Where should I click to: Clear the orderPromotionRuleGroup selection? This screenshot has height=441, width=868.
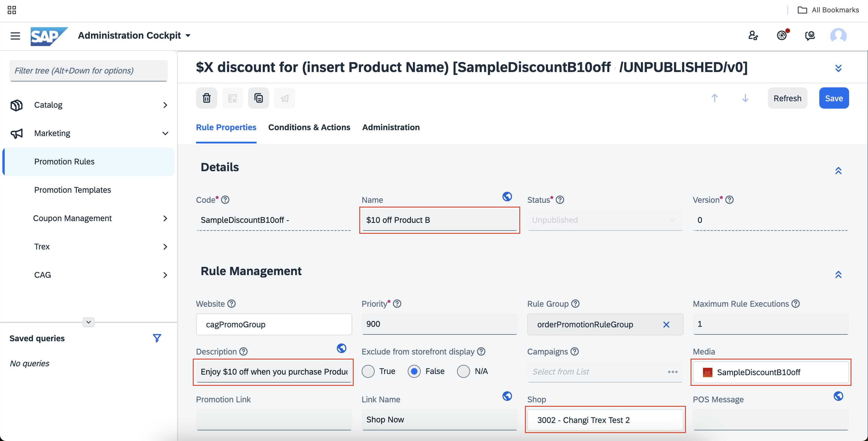666,324
